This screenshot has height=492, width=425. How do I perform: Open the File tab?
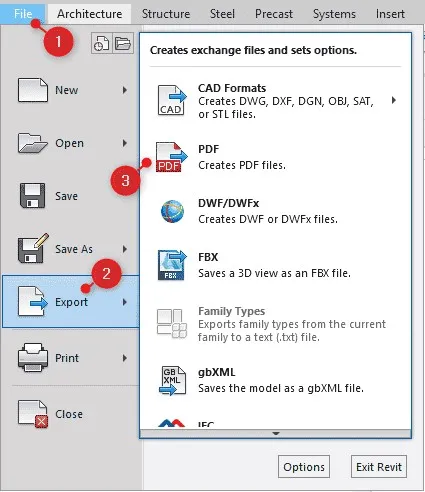(23, 14)
